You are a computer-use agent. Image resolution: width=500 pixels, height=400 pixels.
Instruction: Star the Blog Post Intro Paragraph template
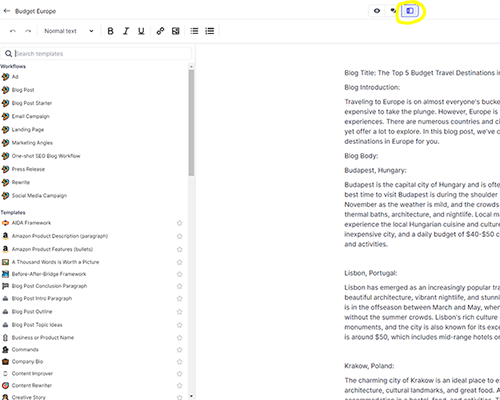pyautogui.click(x=180, y=298)
